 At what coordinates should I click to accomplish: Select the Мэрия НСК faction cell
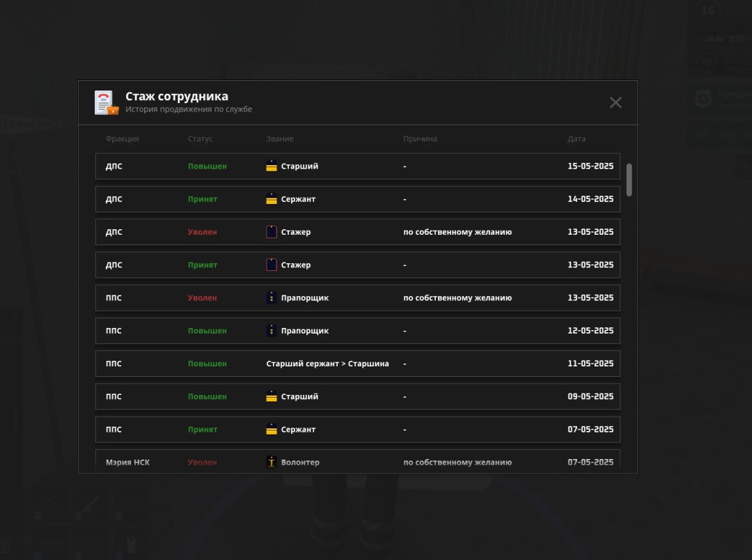[127, 462]
